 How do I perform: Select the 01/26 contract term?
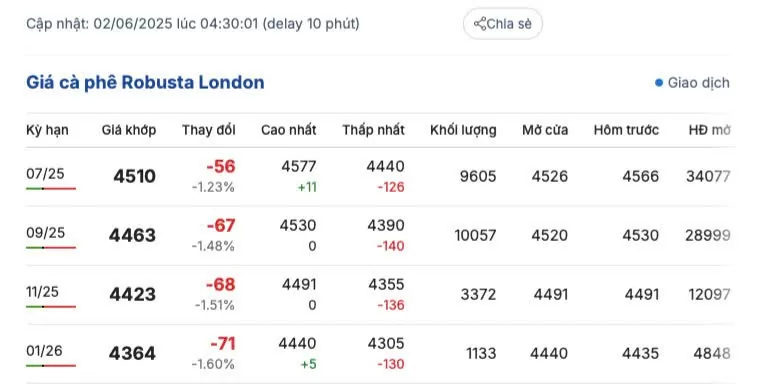[44, 351]
